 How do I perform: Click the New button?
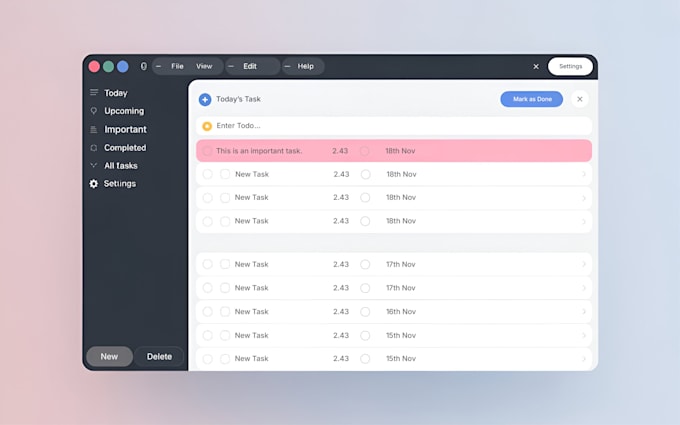pos(109,356)
